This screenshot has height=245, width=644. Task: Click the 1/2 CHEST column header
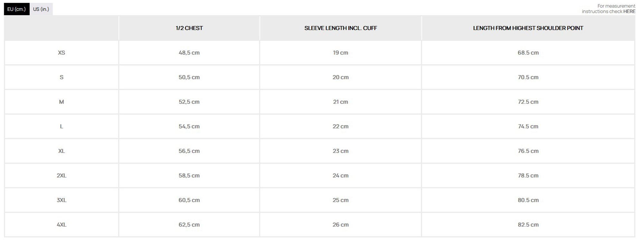[189, 28]
